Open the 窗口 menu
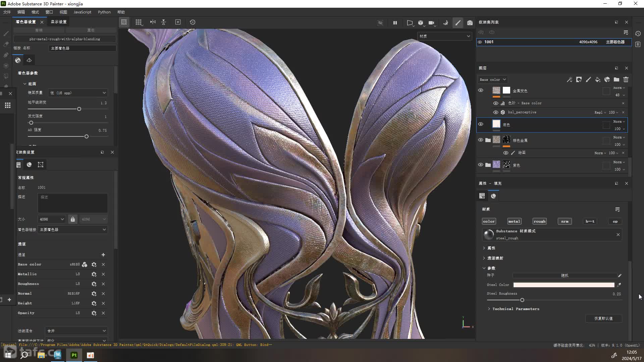The height and width of the screenshot is (362, 644). pos(49,12)
